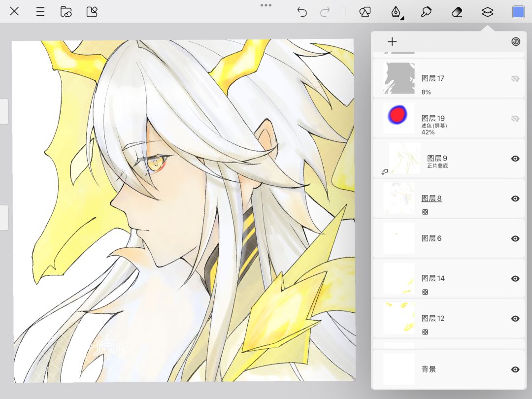This screenshot has height=399, width=532.
Task: Select the eraser tool
Action: point(457,12)
